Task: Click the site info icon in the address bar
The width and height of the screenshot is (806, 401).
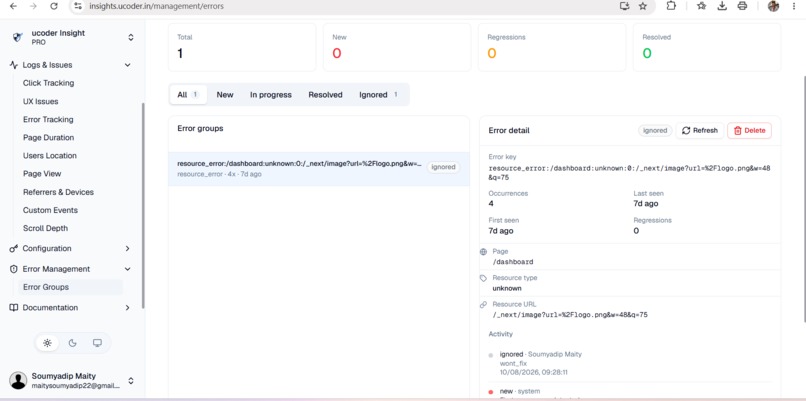Action: [x=78, y=6]
